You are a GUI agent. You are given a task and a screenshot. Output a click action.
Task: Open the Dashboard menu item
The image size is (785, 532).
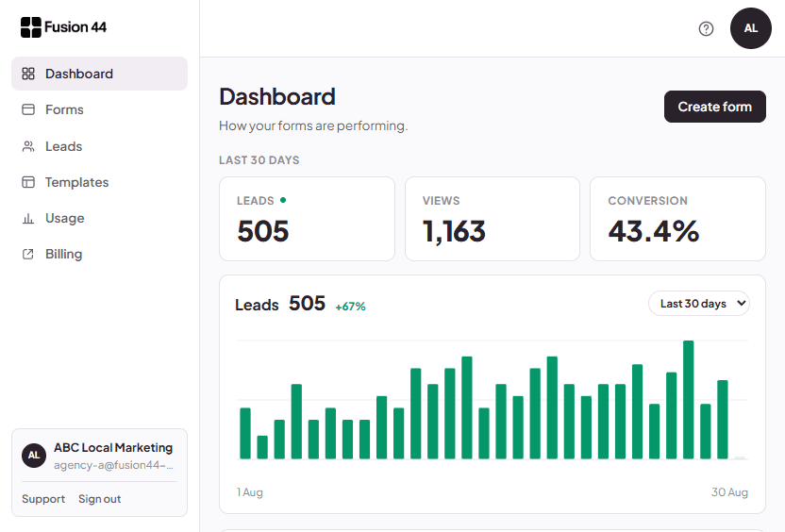tap(100, 74)
